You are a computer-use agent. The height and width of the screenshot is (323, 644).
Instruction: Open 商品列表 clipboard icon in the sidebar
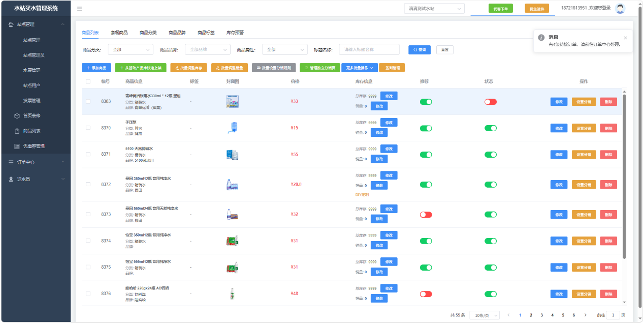coord(17,131)
